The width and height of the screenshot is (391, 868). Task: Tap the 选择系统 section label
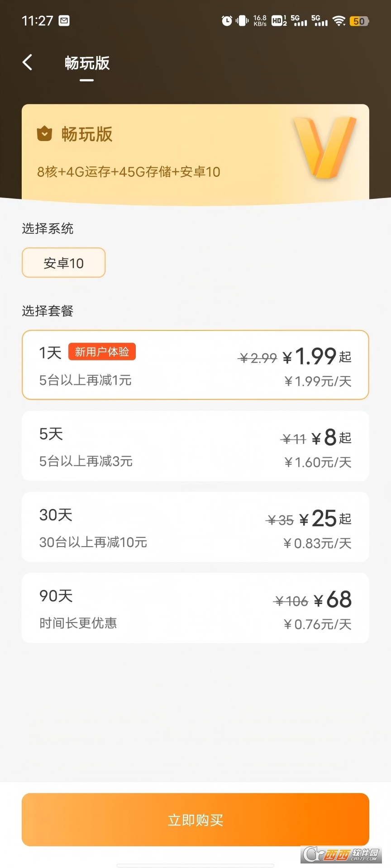(x=48, y=229)
